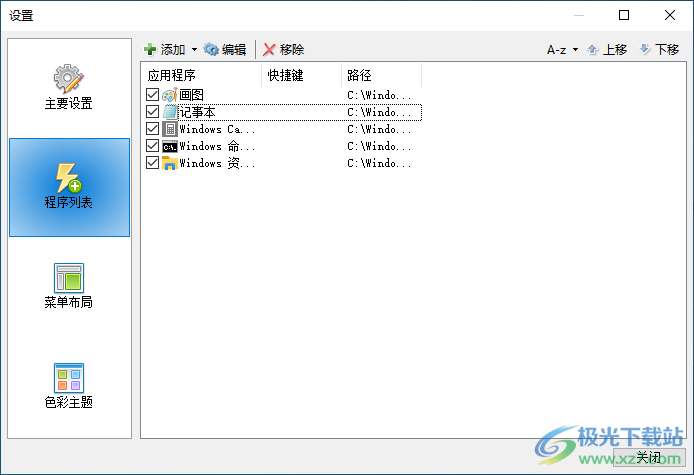Select the 画图 row name
The height and width of the screenshot is (475, 694).
pos(191,95)
